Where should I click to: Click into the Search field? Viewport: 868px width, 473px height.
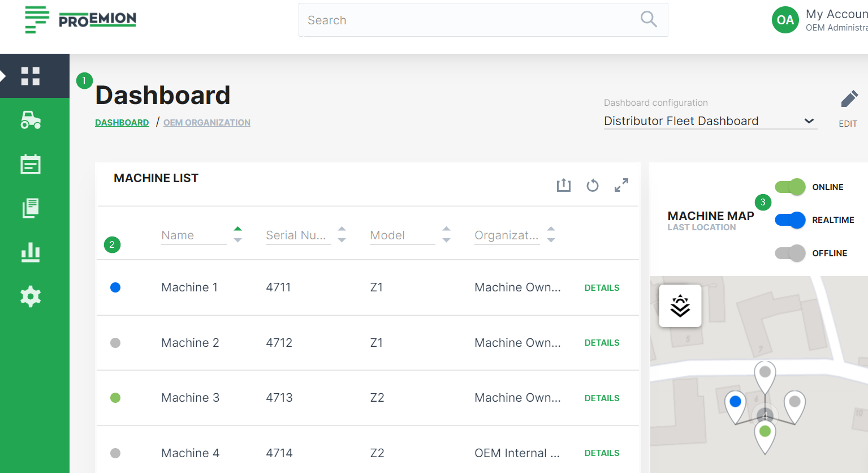469,20
